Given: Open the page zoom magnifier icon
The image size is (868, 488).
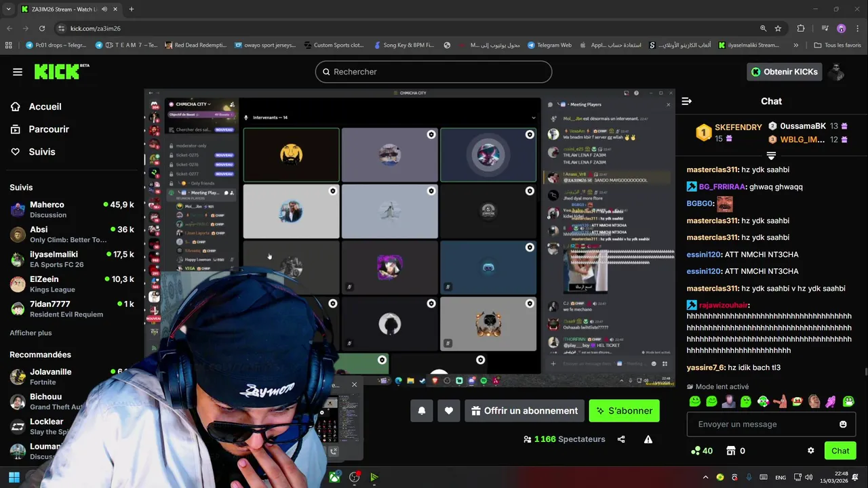Looking at the screenshot, I should [763, 28].
